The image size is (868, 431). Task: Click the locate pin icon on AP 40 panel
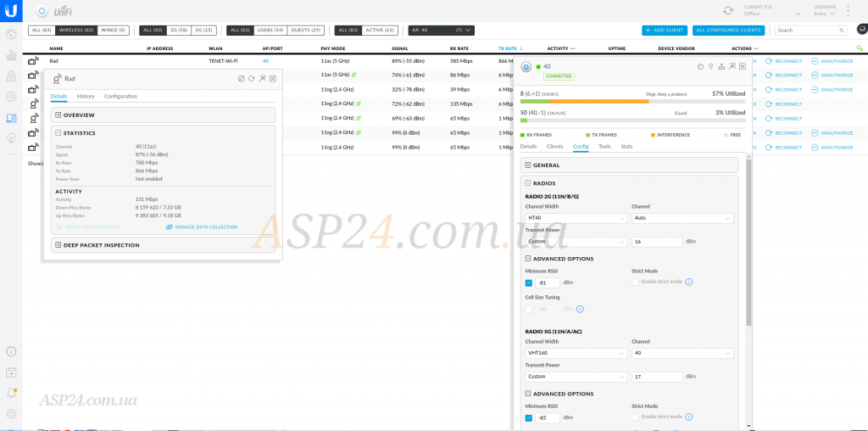710,66
